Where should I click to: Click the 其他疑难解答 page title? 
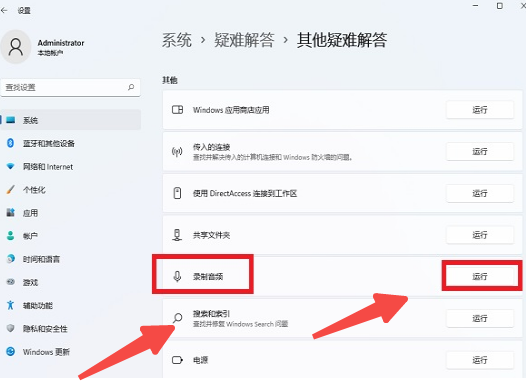pos(342,40)
